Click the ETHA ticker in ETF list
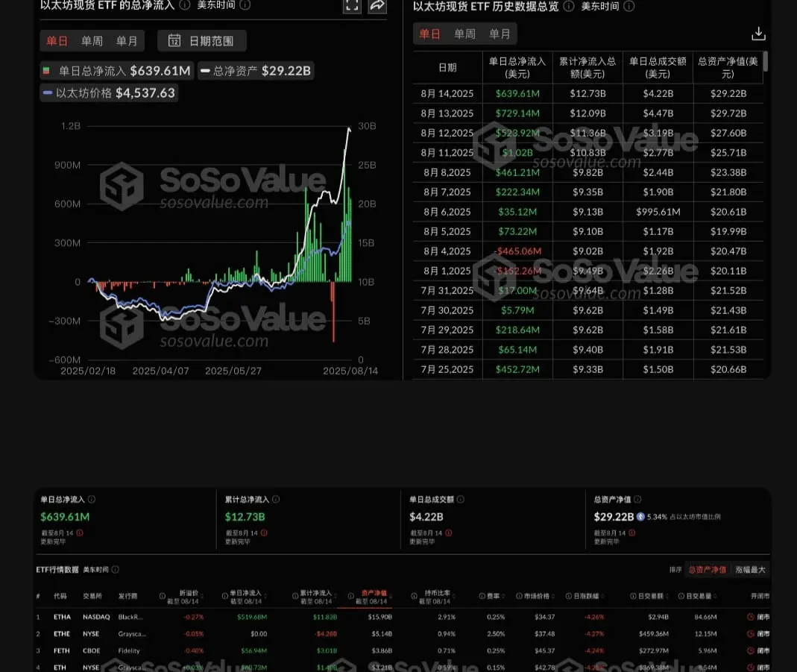797x672 pixels. [x=62, y=617]
